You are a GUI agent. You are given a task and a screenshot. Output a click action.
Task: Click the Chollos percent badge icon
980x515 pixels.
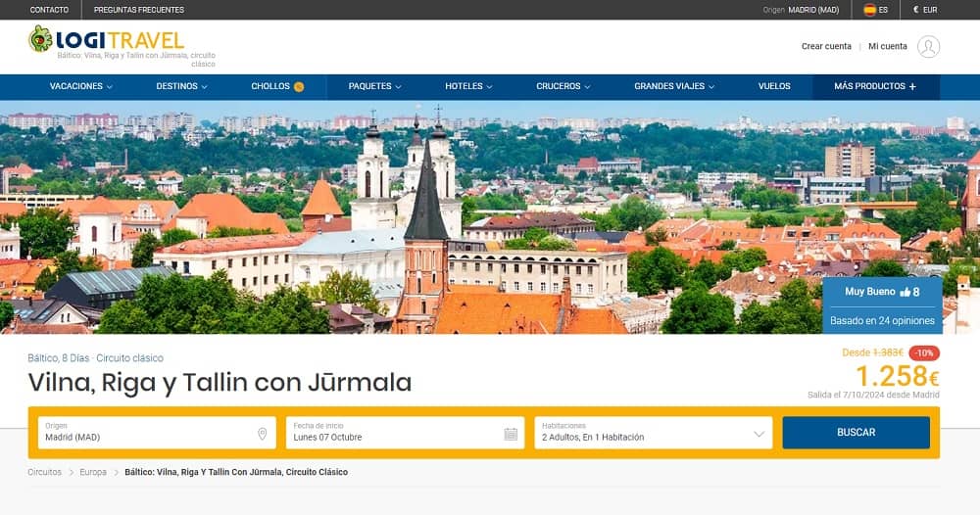(x=299, y=87)
